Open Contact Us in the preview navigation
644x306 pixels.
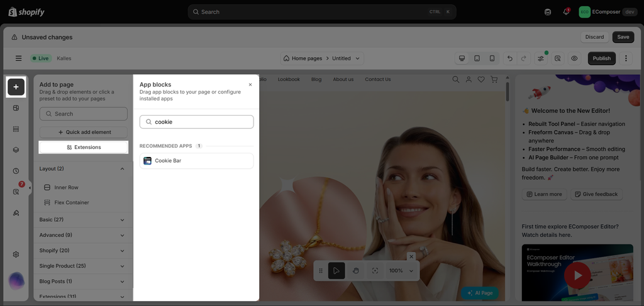(x=378, y=79)
